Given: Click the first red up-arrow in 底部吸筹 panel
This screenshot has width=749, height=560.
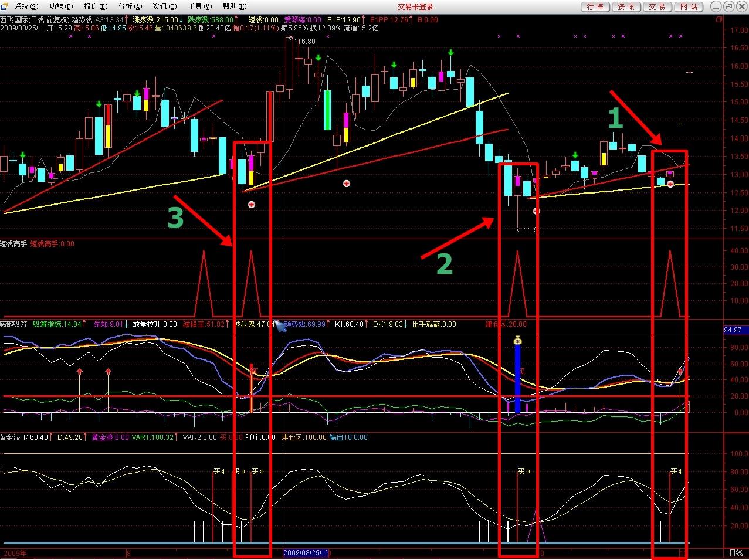Looking at the screenshot, I should pos(80,372).
